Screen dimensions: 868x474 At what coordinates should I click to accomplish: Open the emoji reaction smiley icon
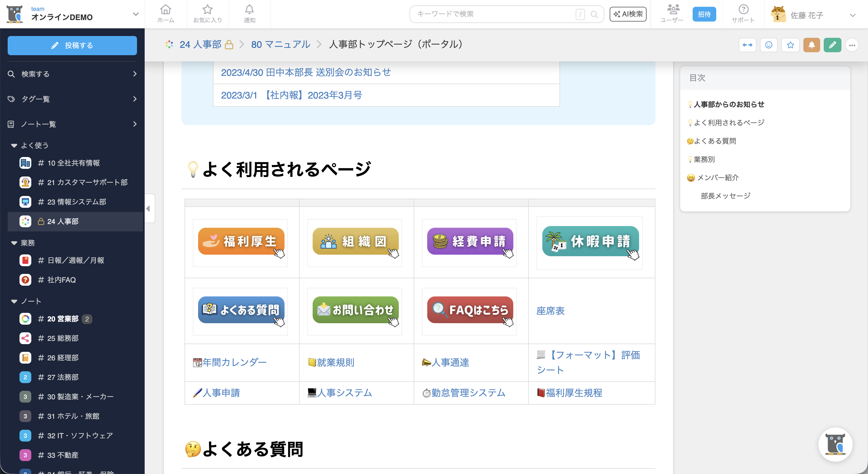coord(768,45)
